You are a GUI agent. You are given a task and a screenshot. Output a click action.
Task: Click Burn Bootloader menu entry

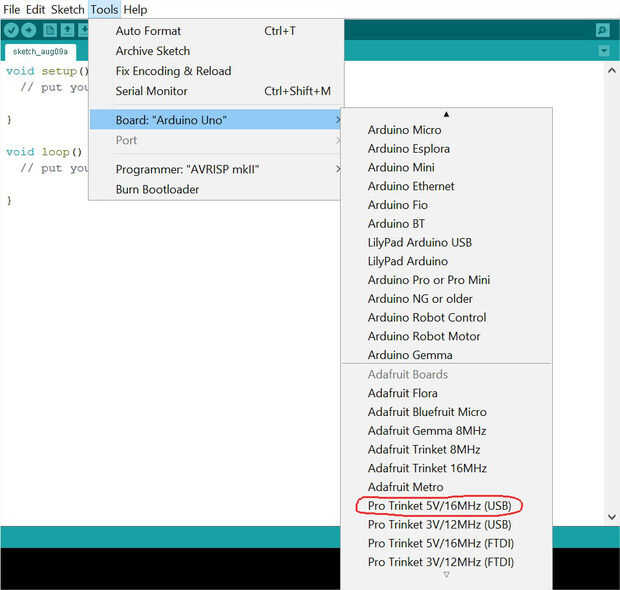tap(215, 189)
